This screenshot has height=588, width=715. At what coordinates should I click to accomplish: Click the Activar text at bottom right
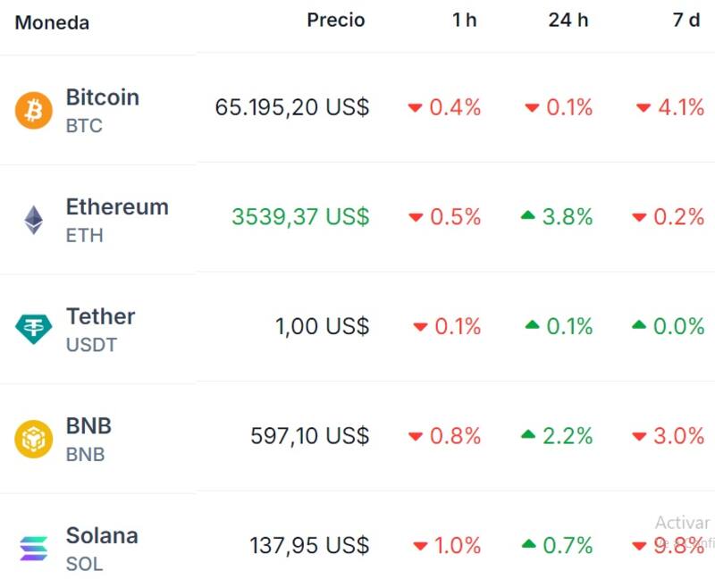(681, 522)
